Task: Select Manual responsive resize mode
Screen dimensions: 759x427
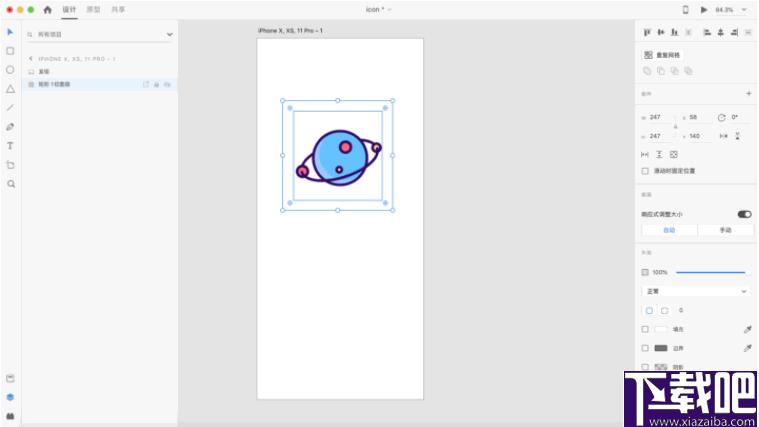Action: 725,230
